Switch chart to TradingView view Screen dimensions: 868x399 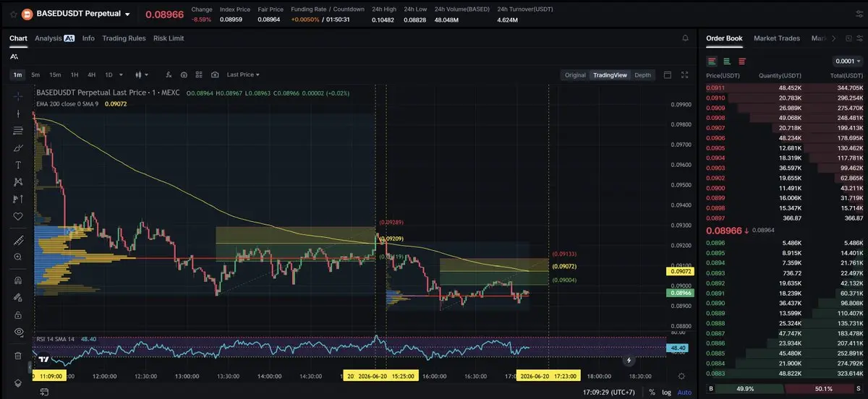pos(610,75)
